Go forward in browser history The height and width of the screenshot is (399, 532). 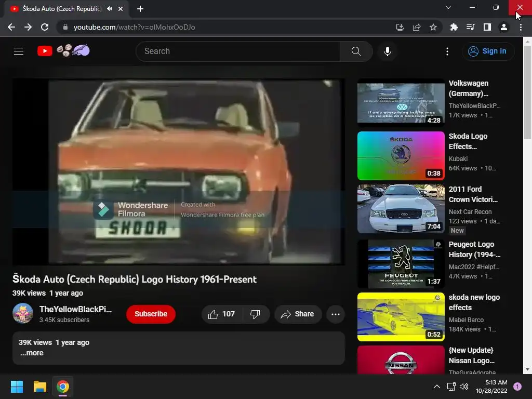point(28,27)
